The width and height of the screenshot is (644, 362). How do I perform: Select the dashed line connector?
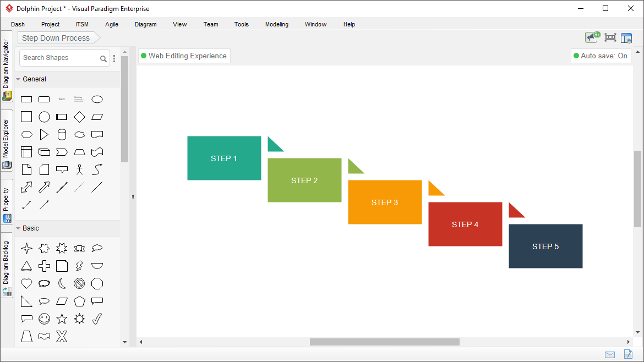click(79, 187)
